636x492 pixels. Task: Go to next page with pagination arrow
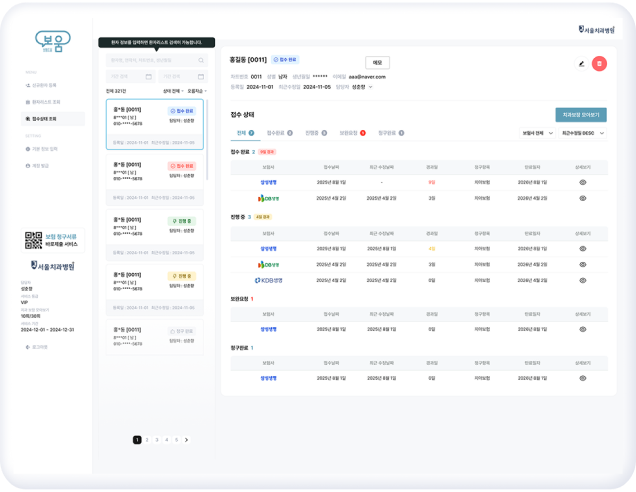pyautogui.click(x=187, y=439)
